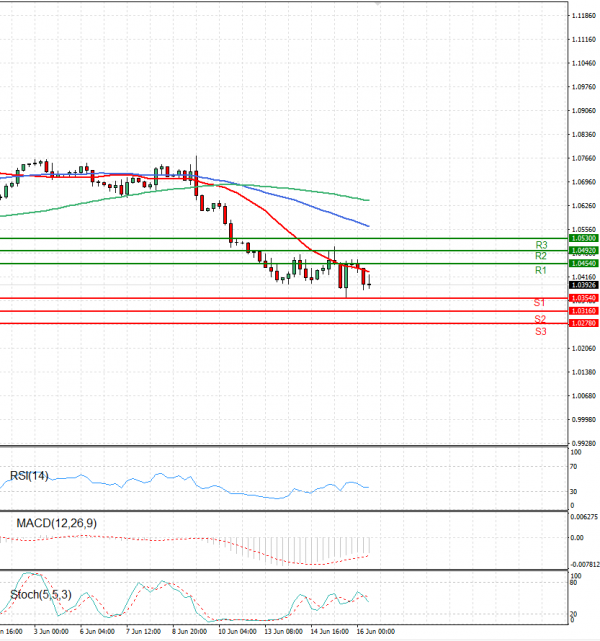Click the 10 Jun 04:00 time label
This screenshot has height=641, width=600.
tap(237, 632)
